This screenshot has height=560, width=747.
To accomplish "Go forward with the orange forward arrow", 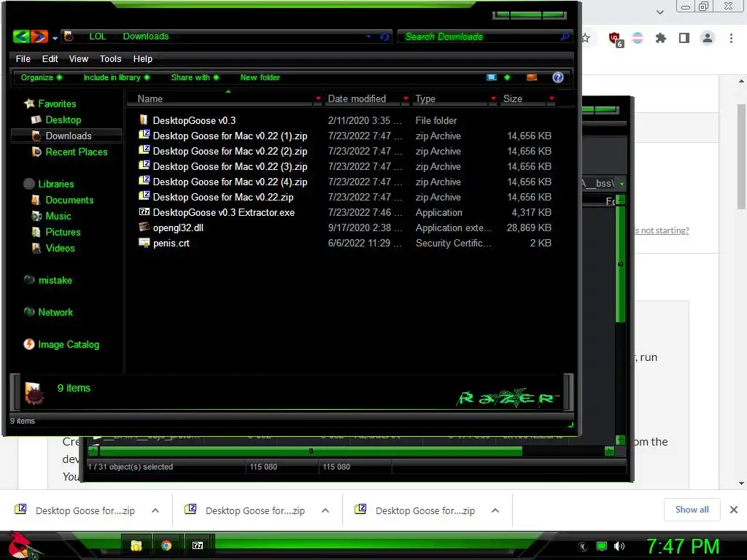I will click(39, 36).
